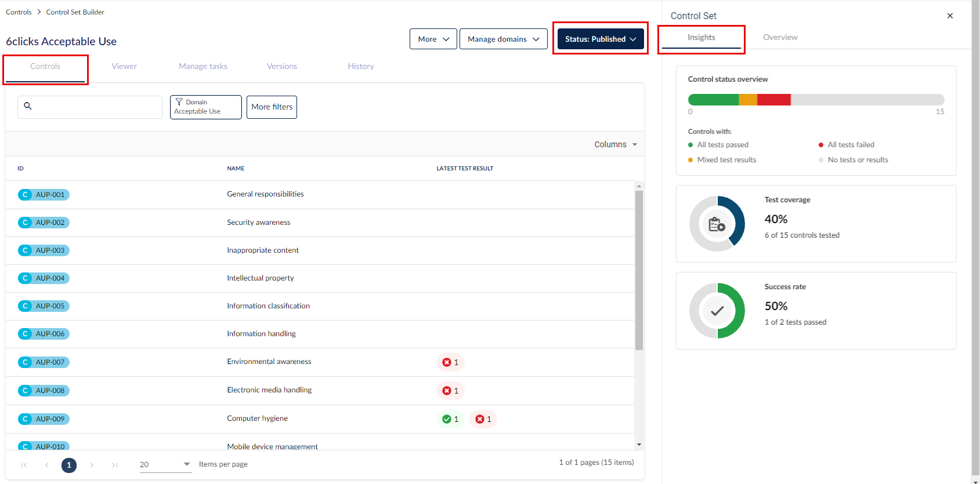This screenshot has height=484, width=980.
Task: Expand the More dropdown menu
Action: 433,39
